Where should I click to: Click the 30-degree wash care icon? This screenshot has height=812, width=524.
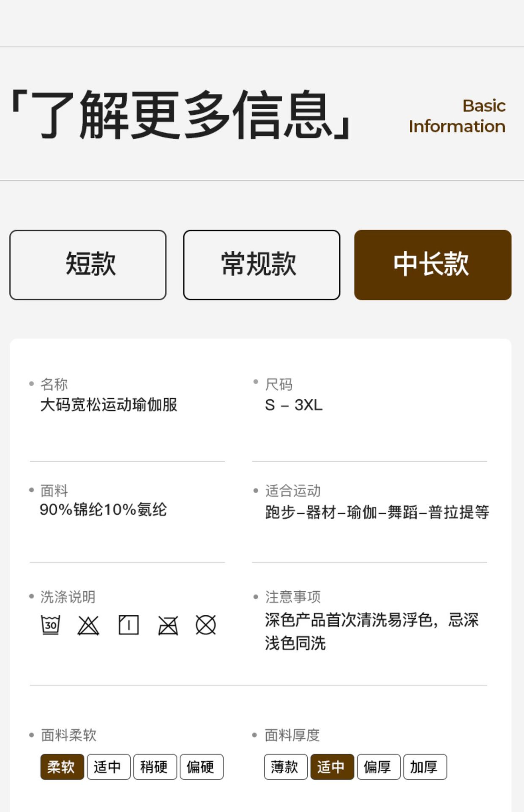[x=50, y=625]
